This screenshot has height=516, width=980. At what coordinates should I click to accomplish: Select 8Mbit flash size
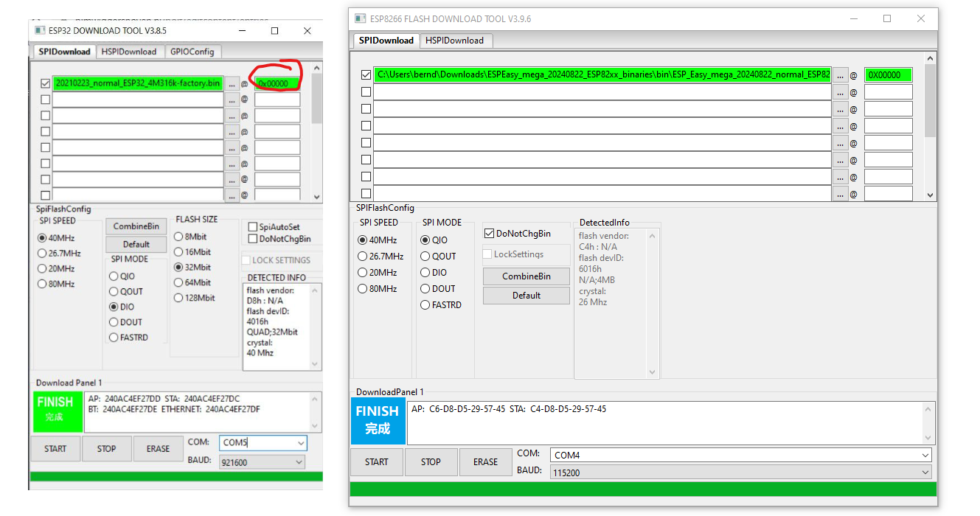tap(178, 237)
